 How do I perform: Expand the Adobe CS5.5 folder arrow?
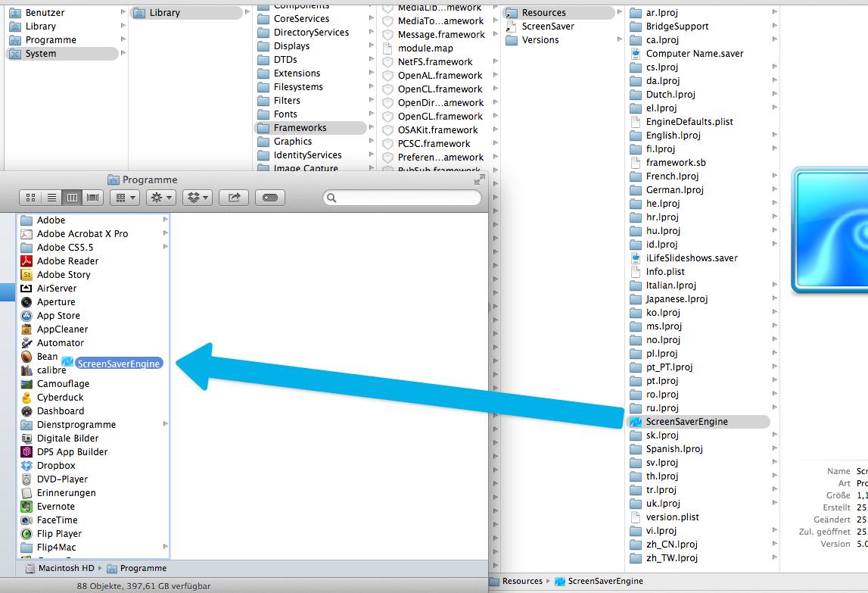[165, 247]
